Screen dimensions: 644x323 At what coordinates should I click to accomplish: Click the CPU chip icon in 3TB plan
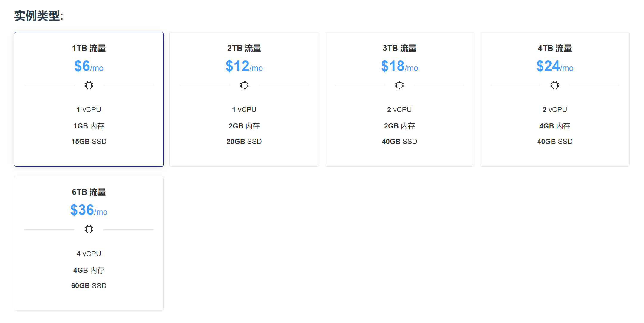pos(399,86)
